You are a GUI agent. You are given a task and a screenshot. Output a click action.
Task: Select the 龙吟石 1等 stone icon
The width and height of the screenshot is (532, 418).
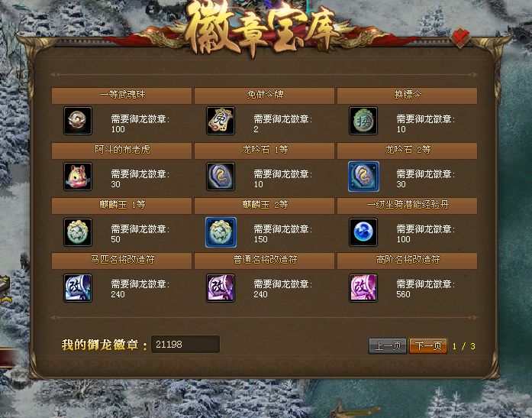tap(221, 177)
